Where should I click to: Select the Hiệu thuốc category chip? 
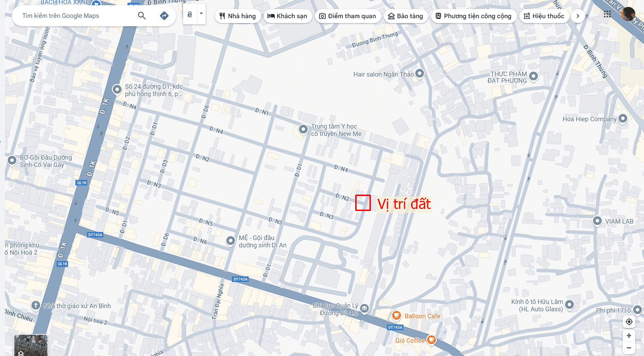(x=544, y=16)
